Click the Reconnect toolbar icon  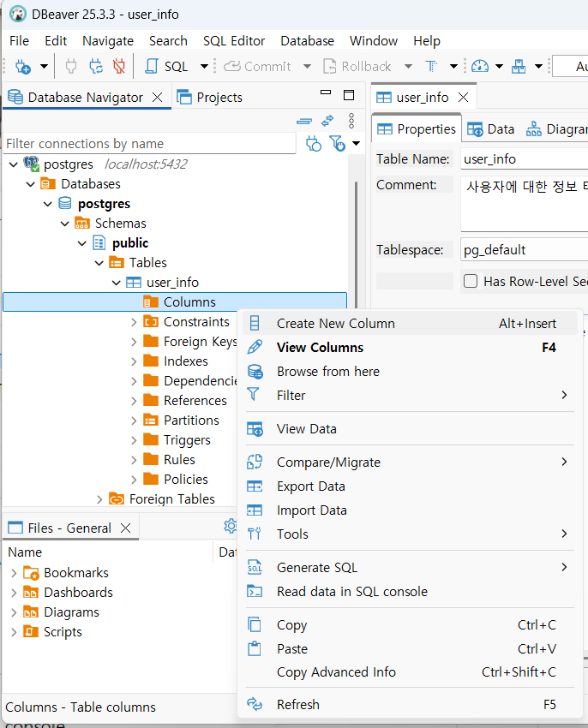pyautogui.click(x=96, y=67)
